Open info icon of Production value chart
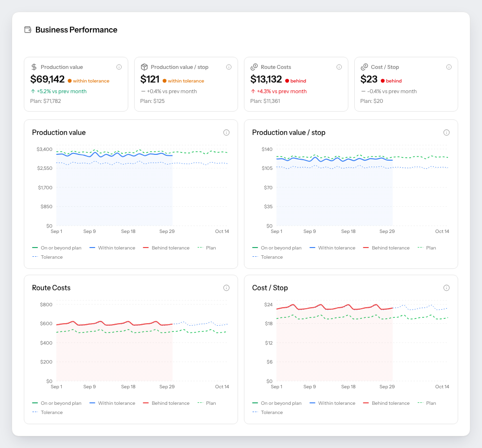 [226, 133]
